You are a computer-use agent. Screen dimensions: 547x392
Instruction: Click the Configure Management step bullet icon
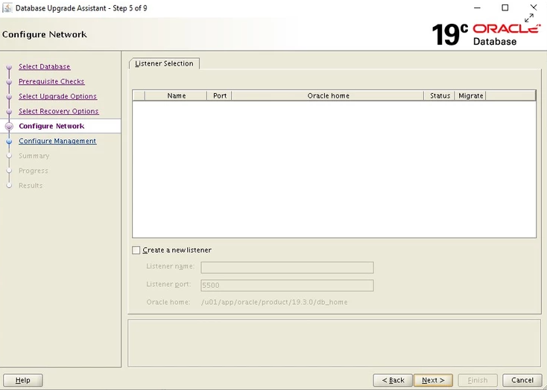10,142
